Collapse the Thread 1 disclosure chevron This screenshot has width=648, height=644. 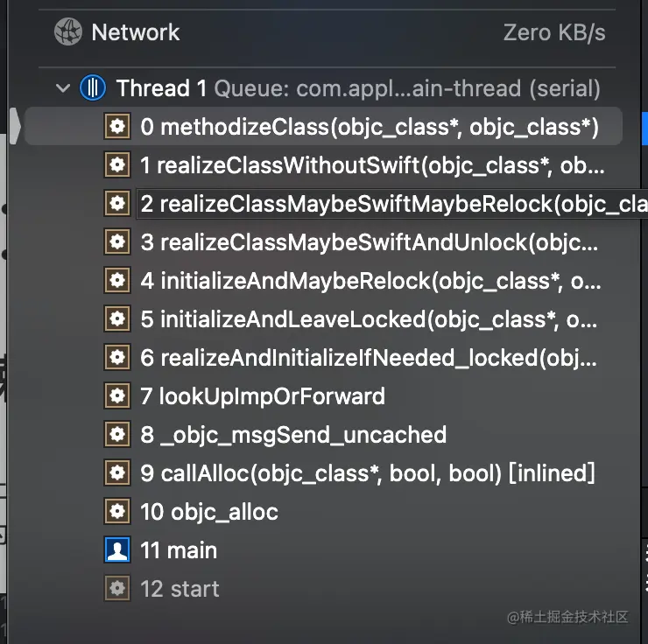[63, 87]
